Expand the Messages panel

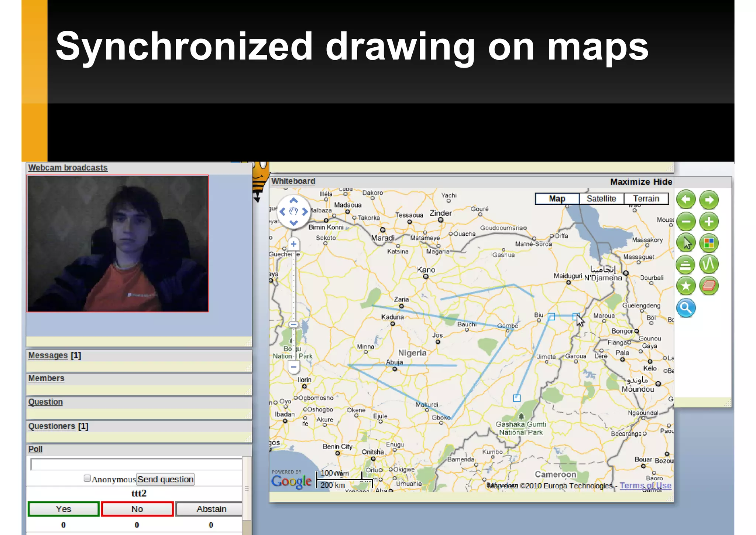click(x=48, y=355)
